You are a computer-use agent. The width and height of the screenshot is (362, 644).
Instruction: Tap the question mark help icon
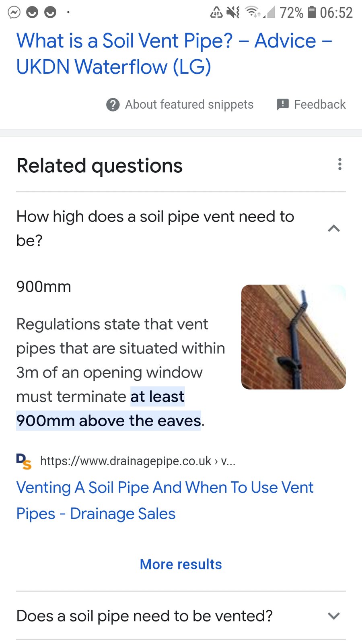point(113,105)
